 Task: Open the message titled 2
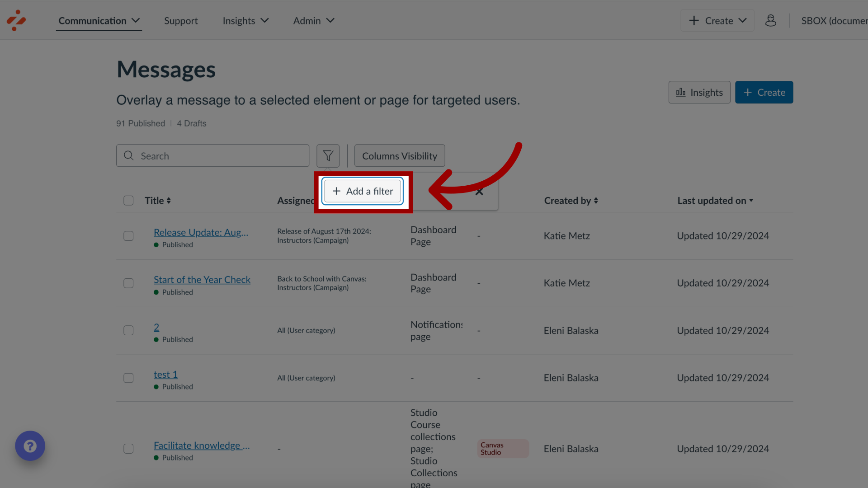coord(156,327)
